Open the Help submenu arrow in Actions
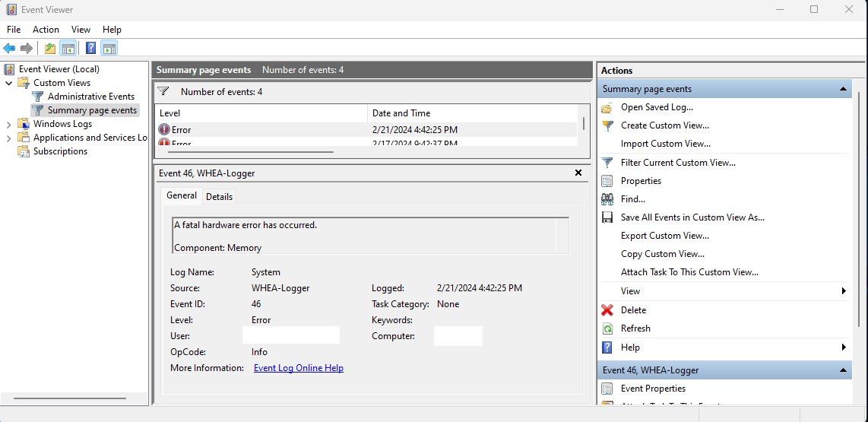This screenshot has height=422, width=868. 844,347
